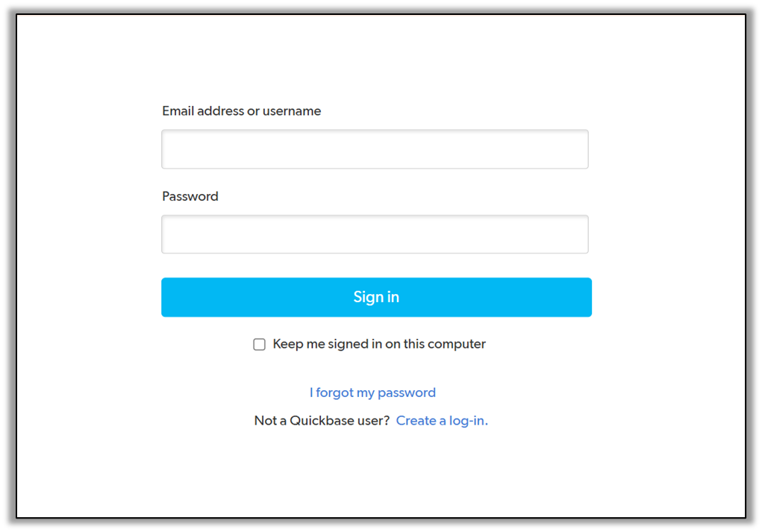Focus the Password input box
762x532 pixels.
375,234
